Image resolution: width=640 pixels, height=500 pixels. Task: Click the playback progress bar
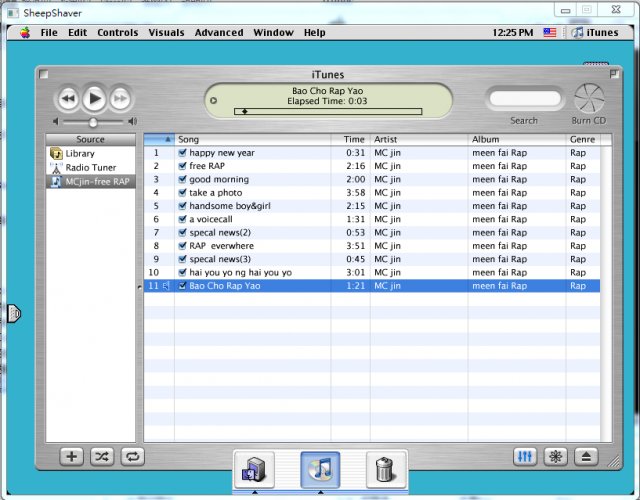(328, 111)
